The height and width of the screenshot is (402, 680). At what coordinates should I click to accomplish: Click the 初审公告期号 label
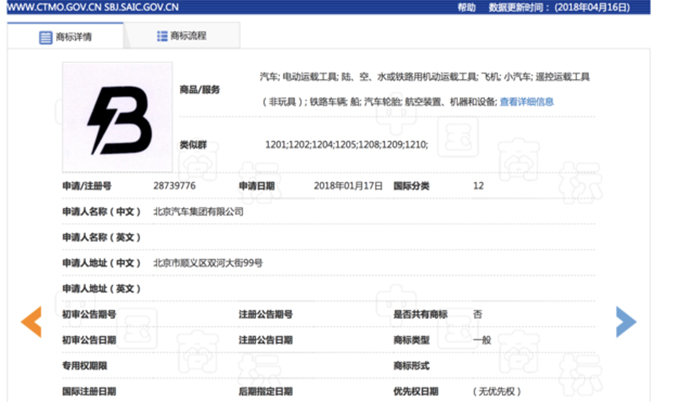[89, 314]
